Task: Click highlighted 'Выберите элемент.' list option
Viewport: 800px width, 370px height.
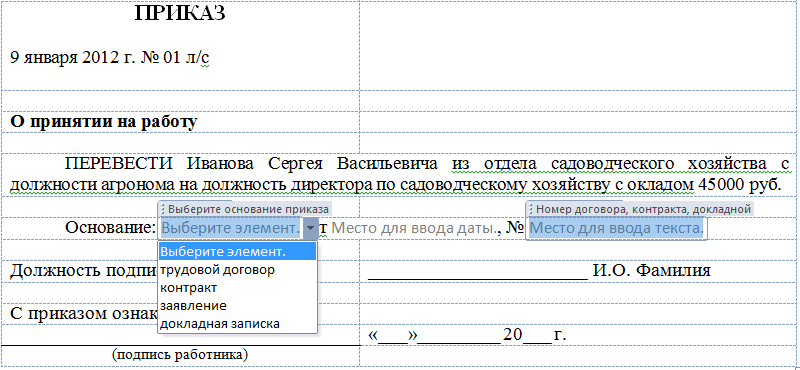Action: [237, 252]
